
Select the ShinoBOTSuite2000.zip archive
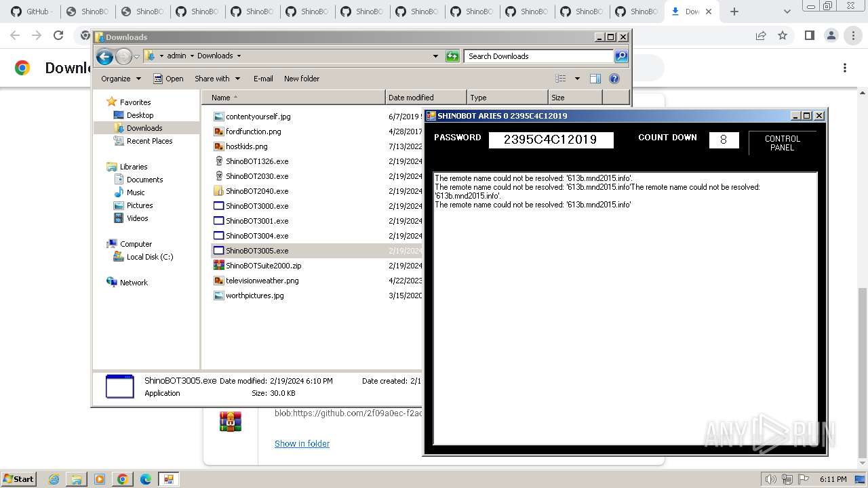pos(263,266)
